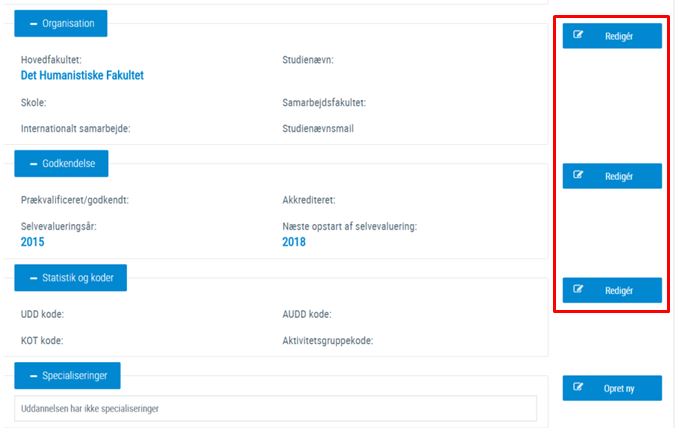Click the 'Uddannelsen har ikke specialiseringer' box

[275, 409]
